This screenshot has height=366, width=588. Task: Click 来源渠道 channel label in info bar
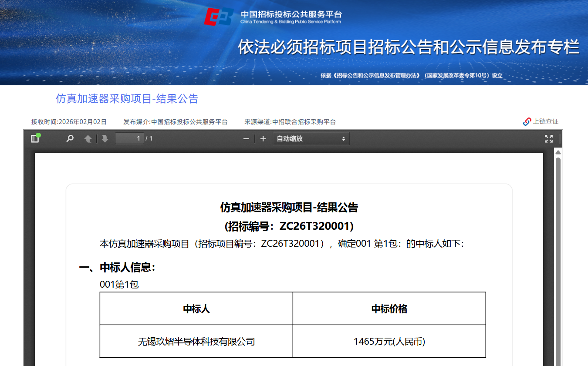click(x=290, y=122)
